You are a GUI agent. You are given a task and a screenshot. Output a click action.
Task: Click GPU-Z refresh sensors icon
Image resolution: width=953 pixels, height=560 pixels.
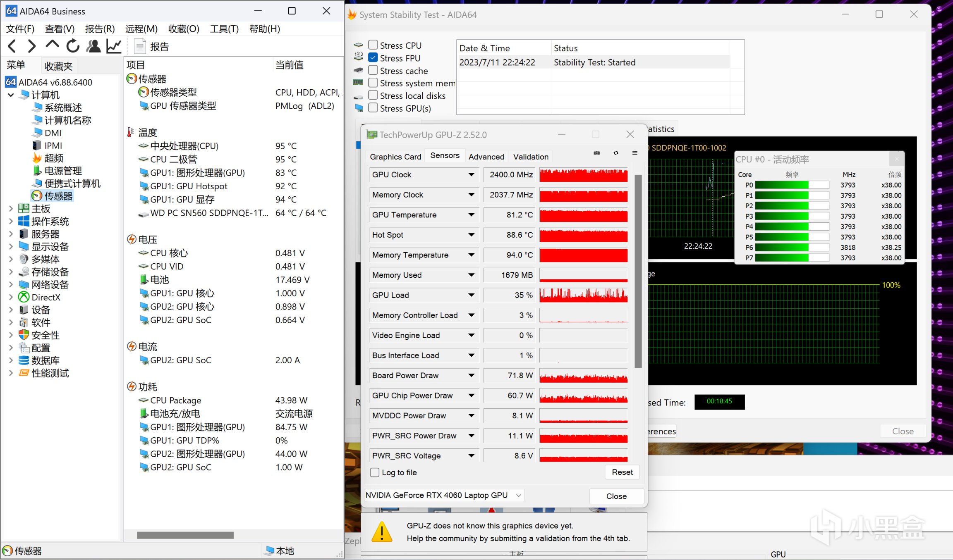[616, 153]
